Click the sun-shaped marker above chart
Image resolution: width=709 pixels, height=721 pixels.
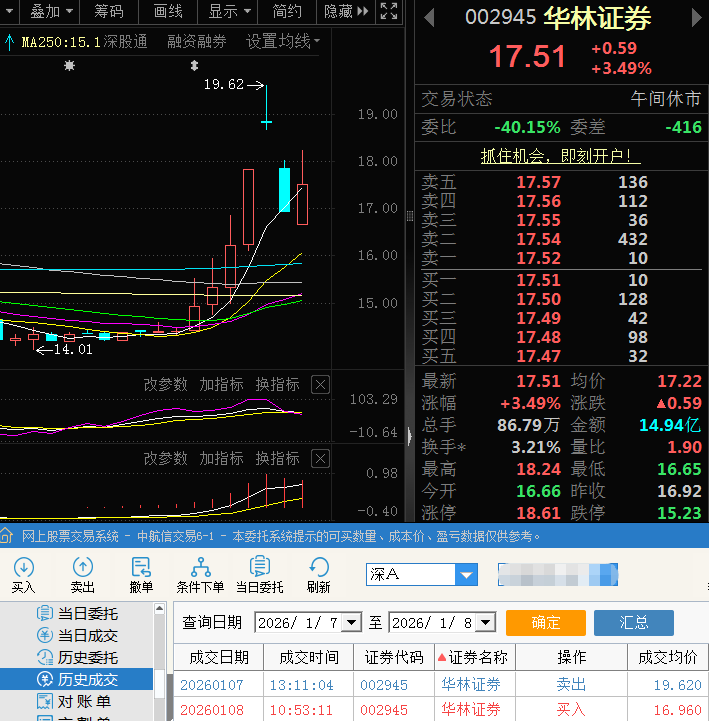69,66
